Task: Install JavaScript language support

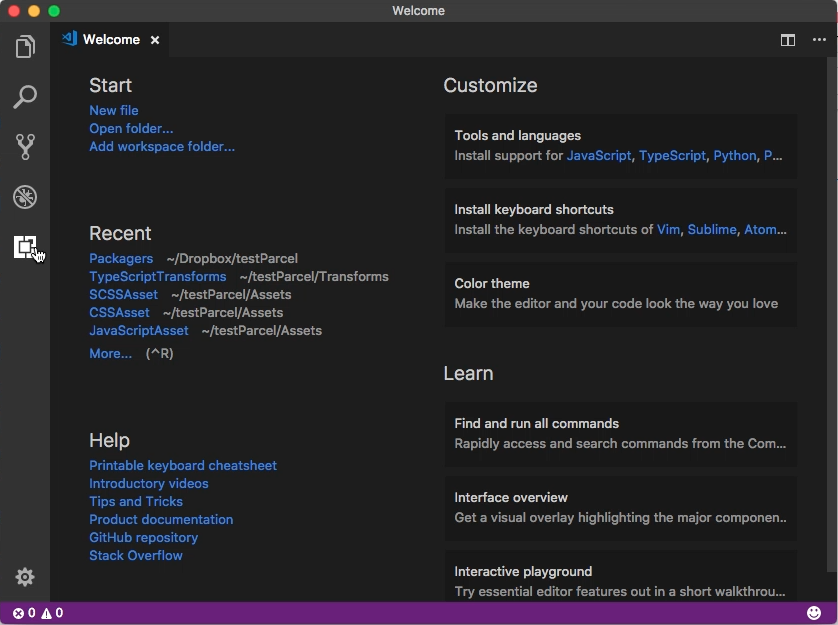Action: 599,156
